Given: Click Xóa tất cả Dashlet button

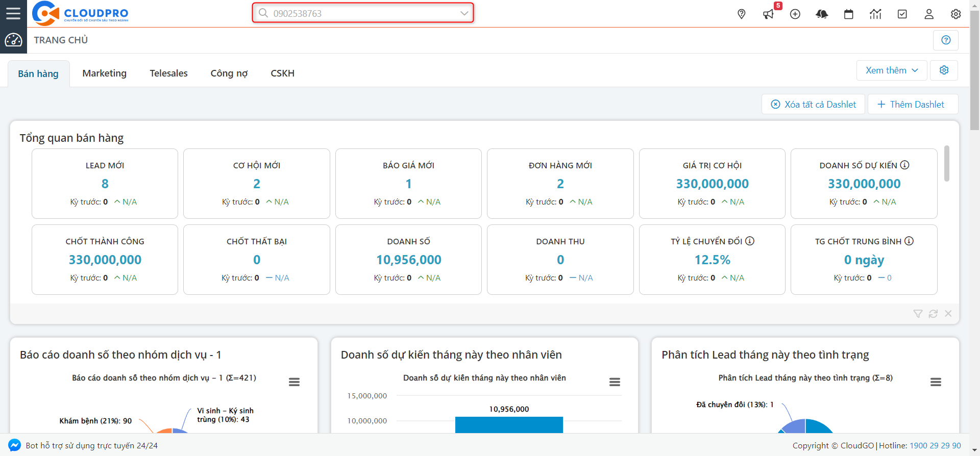Looking at the screenshot, I should (x=814, y=104).
